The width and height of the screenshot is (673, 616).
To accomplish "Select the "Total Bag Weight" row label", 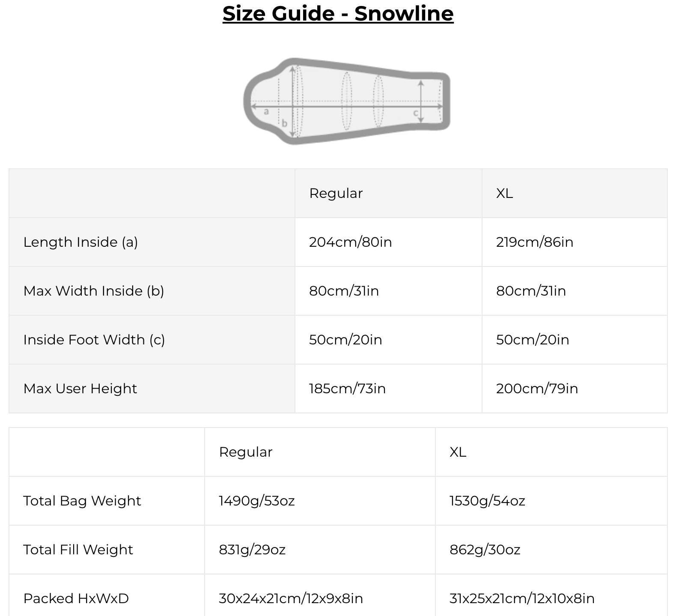I will (82, 501).
